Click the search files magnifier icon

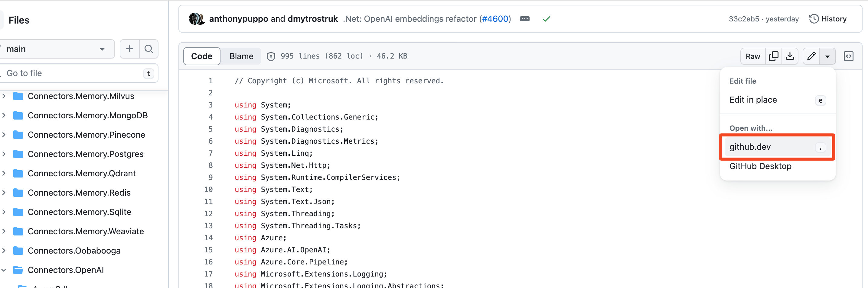(x=148, y=49)
